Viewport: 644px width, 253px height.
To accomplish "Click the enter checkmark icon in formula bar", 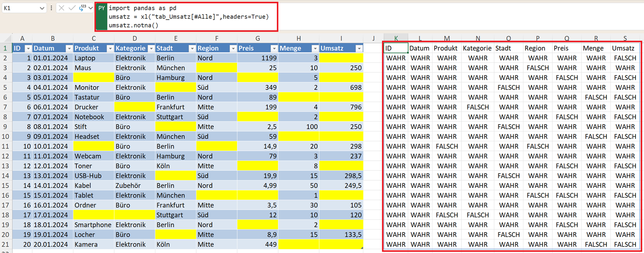I will click(x=71, y=8).
